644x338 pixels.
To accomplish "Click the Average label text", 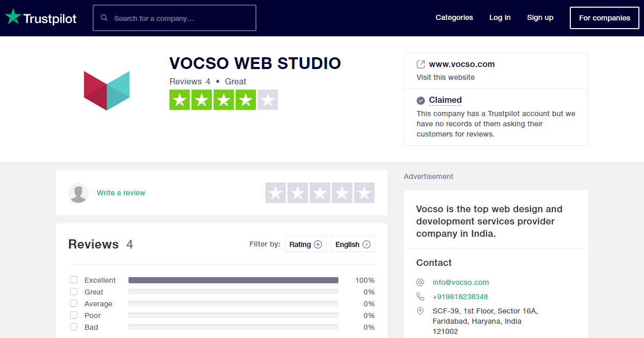I will point(98,304).
